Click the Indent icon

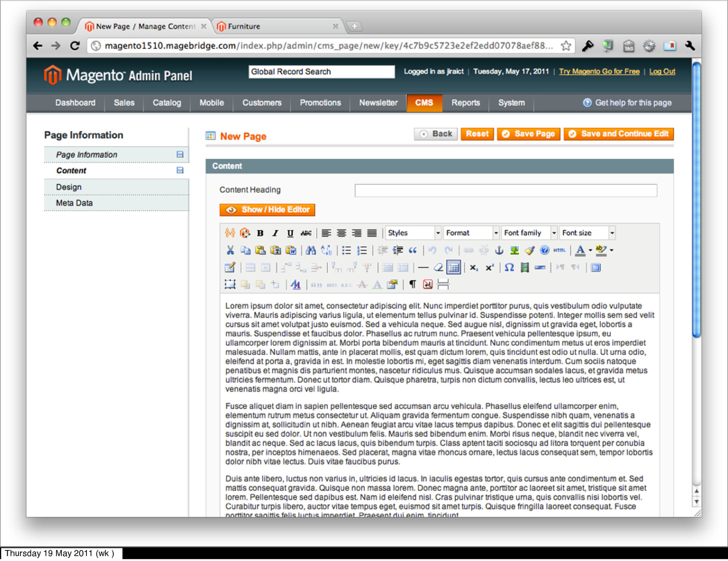pos(398,250)
